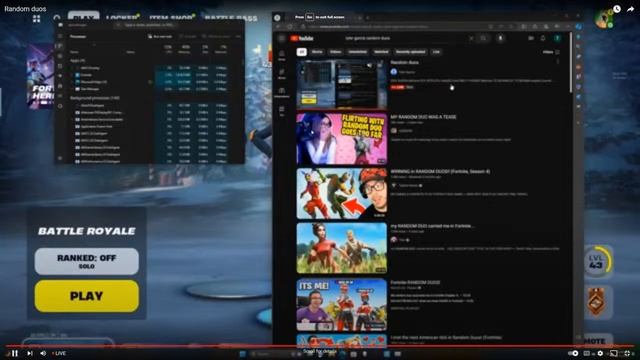Open Shorts in YouTube mini sidebar
Image resolution: width=640 pixels, height=360 pixels.
pyautogui.click(x=282, y=74)
